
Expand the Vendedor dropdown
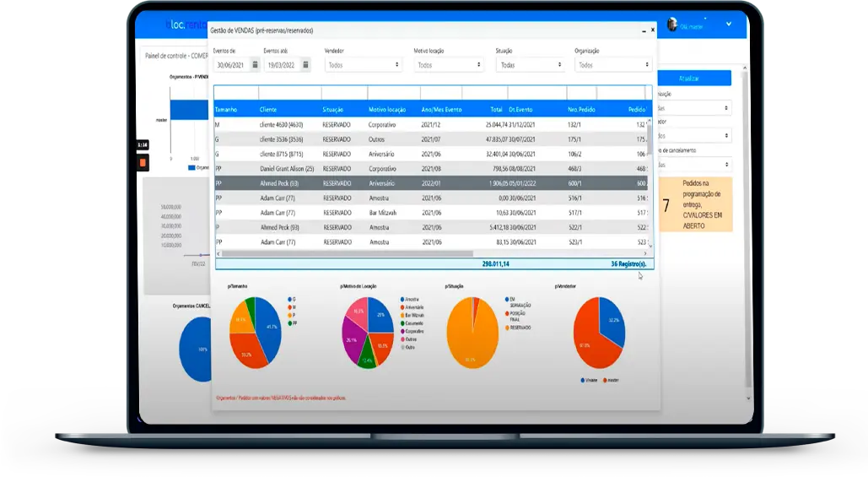363,65
